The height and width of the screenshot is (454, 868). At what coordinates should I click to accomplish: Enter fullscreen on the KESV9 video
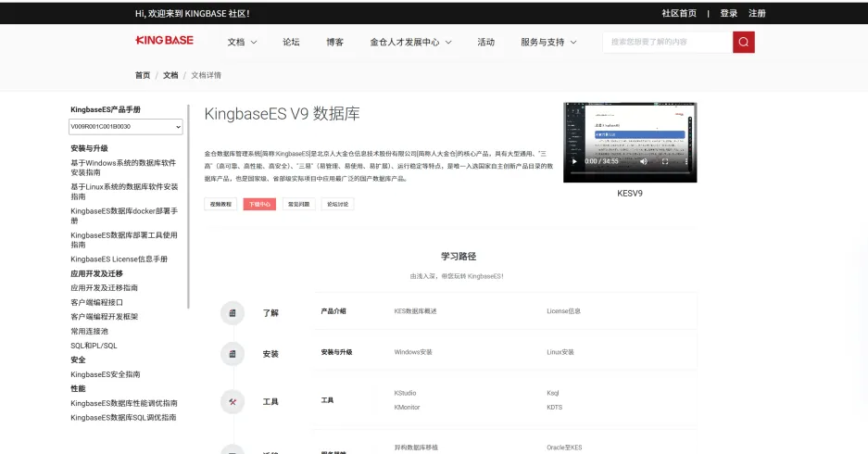click(665, 161)
